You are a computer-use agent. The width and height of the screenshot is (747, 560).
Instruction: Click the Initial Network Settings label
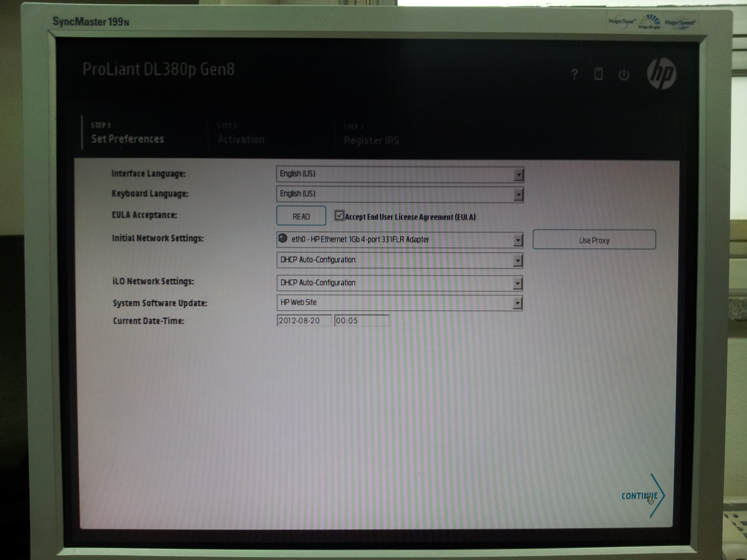(158, 238)
